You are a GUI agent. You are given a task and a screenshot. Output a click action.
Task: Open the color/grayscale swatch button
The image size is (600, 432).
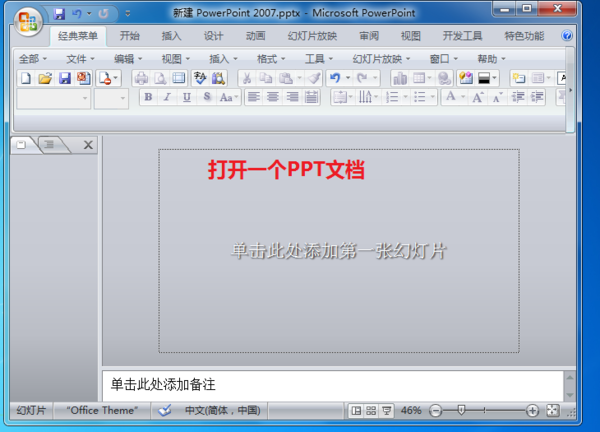pos(487,78)
